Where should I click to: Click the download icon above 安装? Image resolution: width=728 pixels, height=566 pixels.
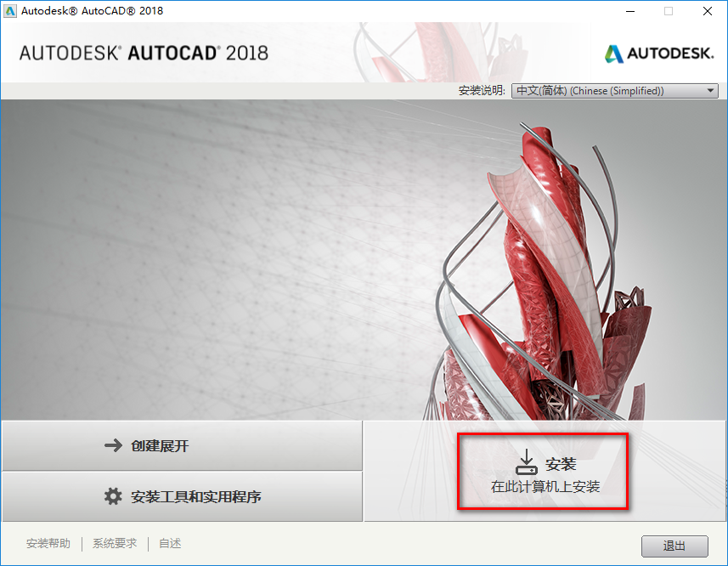527,460
